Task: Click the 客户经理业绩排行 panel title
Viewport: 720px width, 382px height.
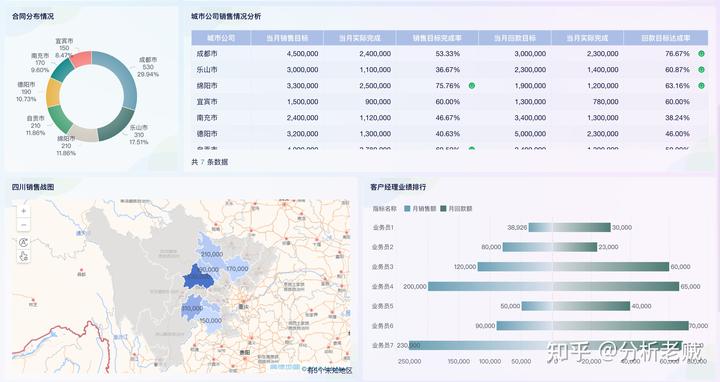Action: pyautogui.click(x=398, y=187)
